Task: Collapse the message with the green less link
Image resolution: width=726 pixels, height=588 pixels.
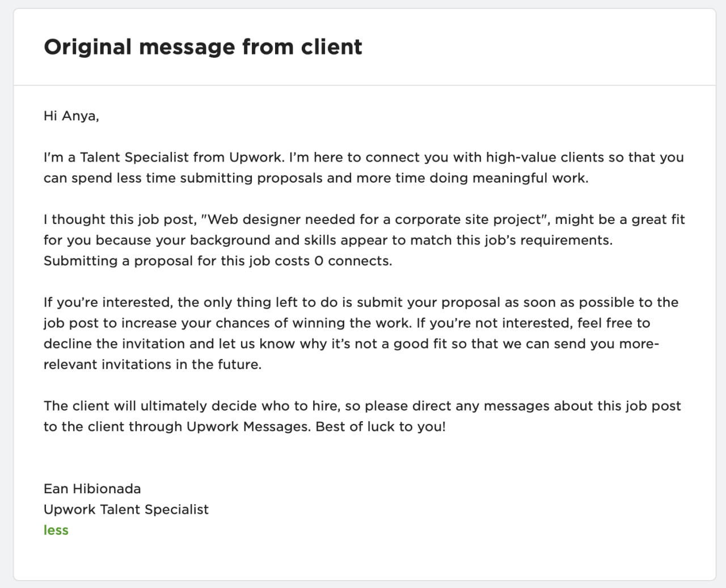Action: tap(56, 530)
